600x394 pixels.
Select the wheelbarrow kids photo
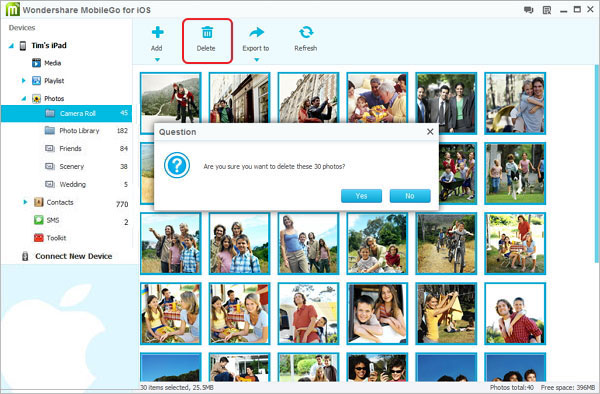pos(458,173)
